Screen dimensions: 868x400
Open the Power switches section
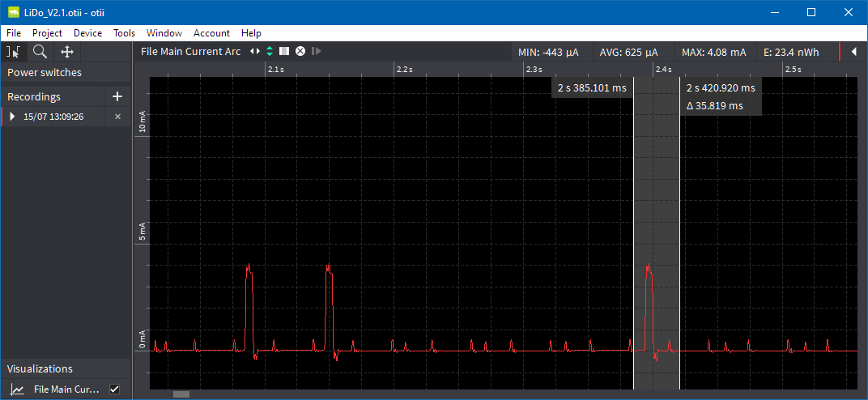point(45,72)
